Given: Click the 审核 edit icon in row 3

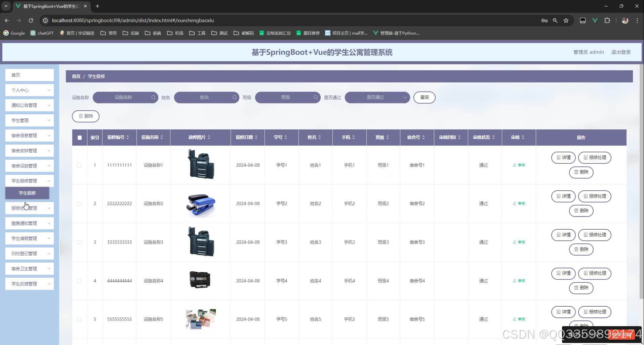Looking at the screenshot, I should 519,242.
